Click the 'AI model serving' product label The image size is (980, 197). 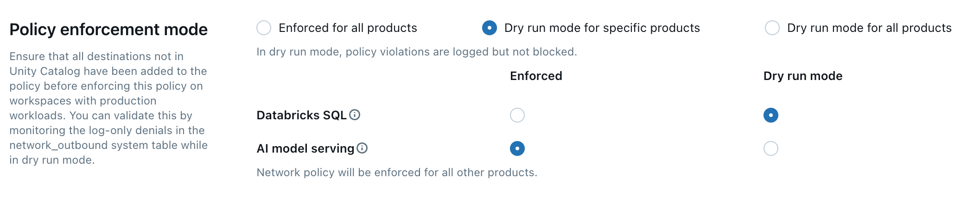pos(305,148)
